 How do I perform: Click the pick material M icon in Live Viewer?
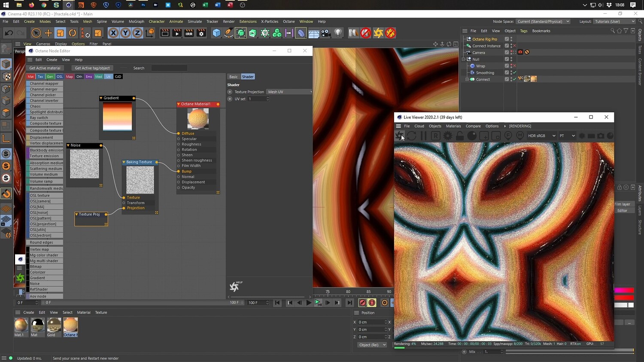520,136
